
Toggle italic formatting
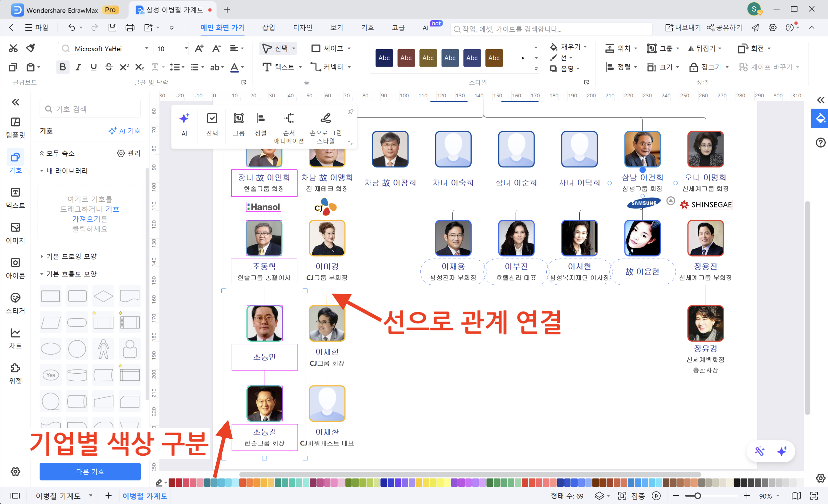(78, 67)
